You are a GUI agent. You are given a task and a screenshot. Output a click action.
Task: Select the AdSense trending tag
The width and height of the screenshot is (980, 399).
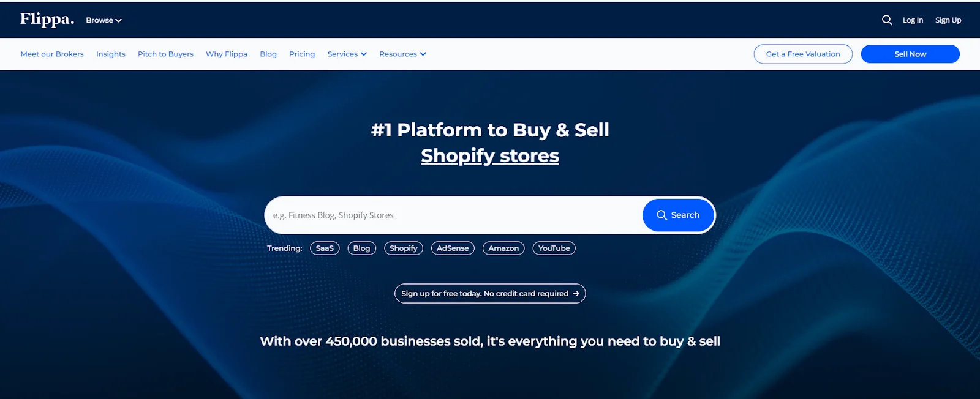453,248
